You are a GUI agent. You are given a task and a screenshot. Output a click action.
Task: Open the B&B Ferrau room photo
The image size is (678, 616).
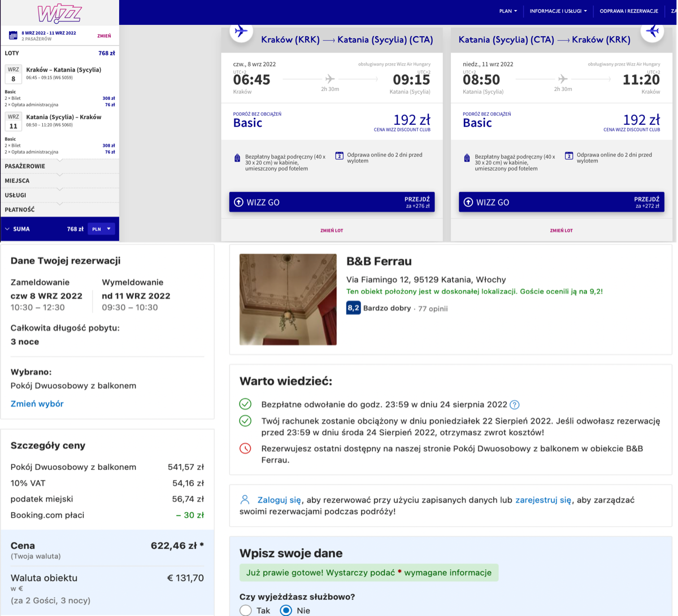tap(288, 299)
